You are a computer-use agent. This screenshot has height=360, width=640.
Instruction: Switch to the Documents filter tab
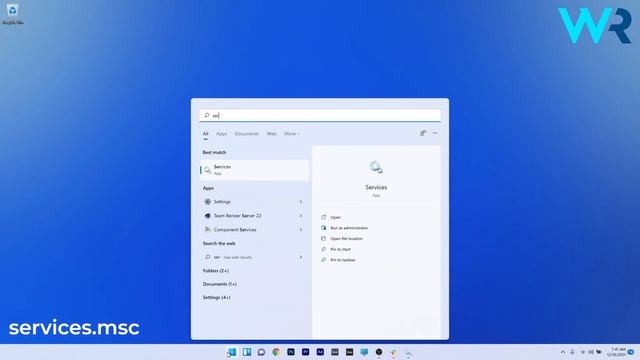pyautogui.click(x=247, y=134)
